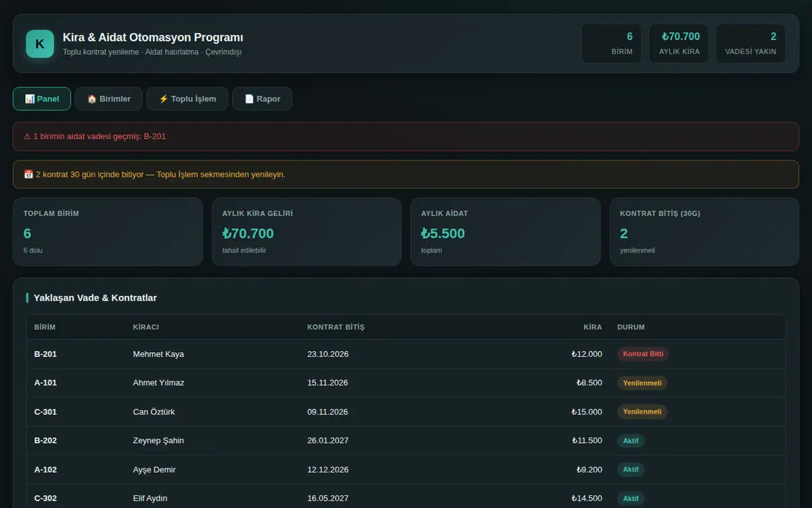Click the KONTRAT BİTİŞ column header
812x508 pixels.
336,327
